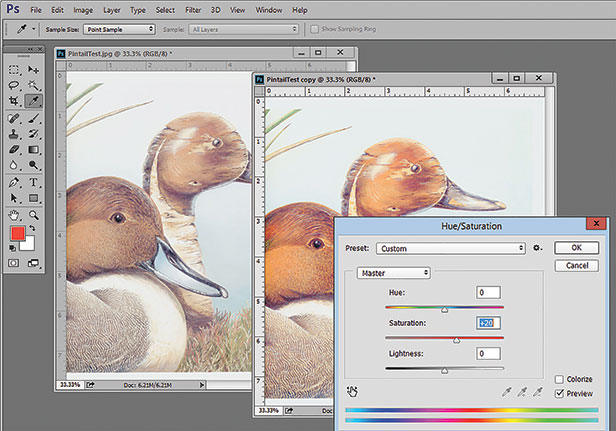Open the Filter menu

pos(193,10)
